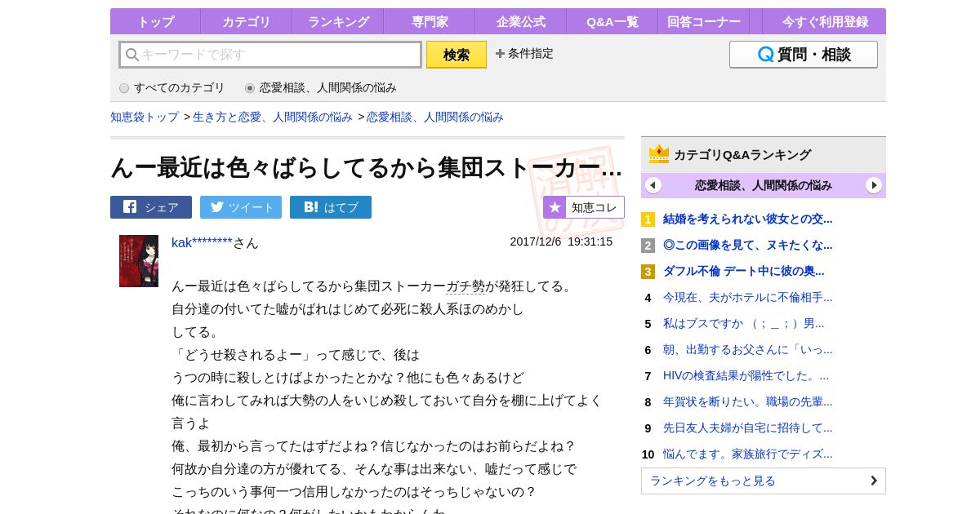The image size is (980, 514).
Task: Click the question title heading
Action: click(x=367, y=167)
